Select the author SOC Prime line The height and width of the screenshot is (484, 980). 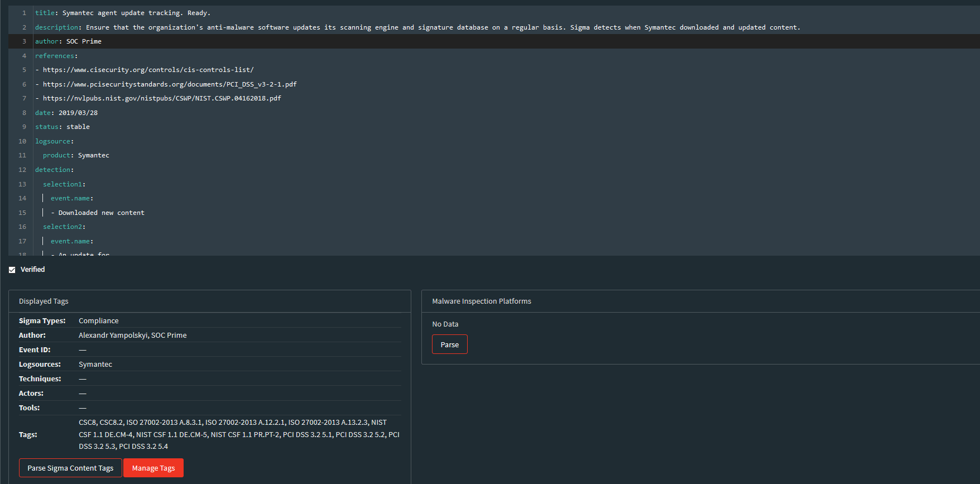click(69, 41)
